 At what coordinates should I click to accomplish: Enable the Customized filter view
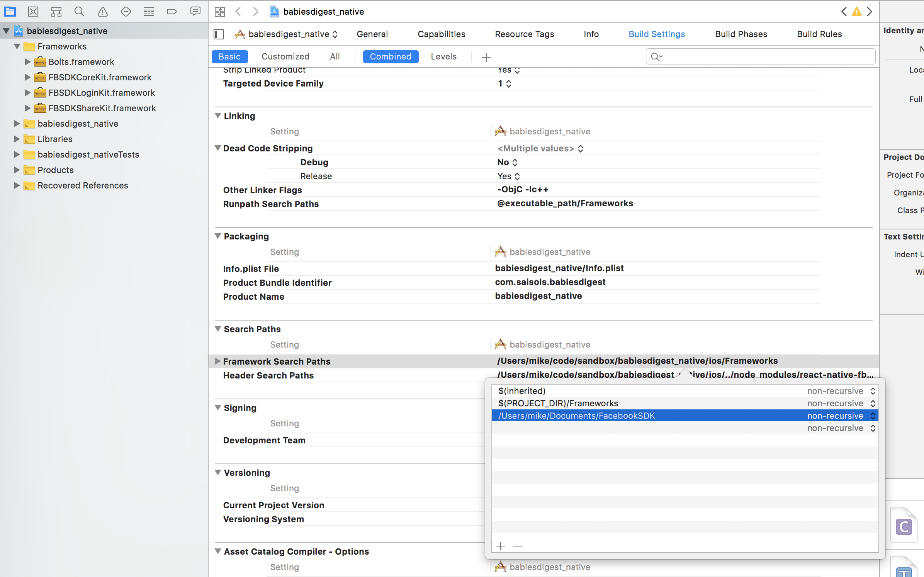pyautogui.click(x=285, y=56)
